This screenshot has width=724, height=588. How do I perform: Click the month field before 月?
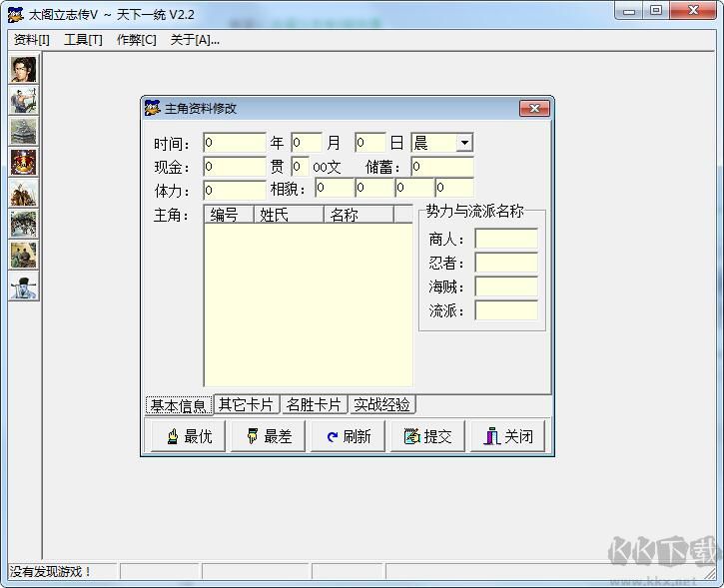coord(307,143)
